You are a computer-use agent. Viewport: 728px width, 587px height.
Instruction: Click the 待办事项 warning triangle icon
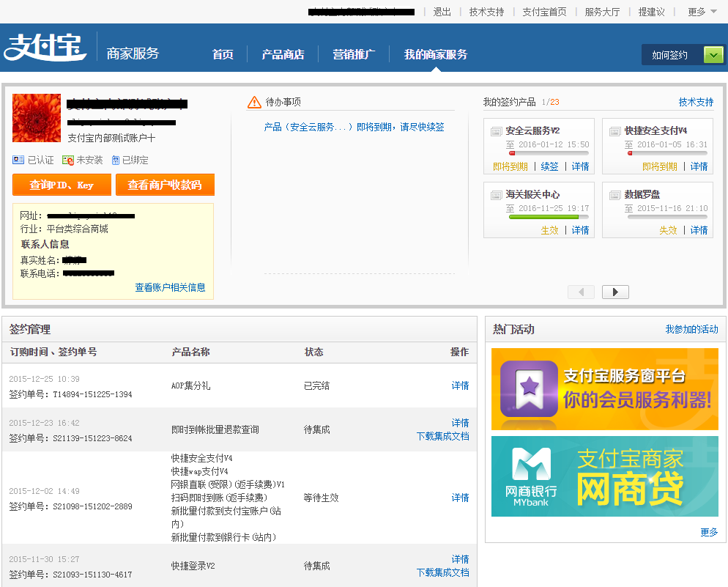(254, 102)
